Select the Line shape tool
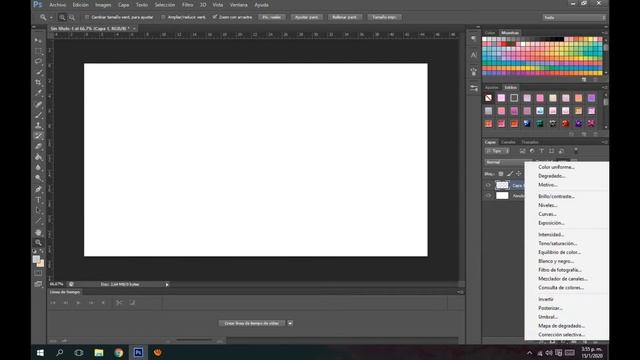Viewport: 640px width, 360px height. pyautogui.click(x=38, y=221)
